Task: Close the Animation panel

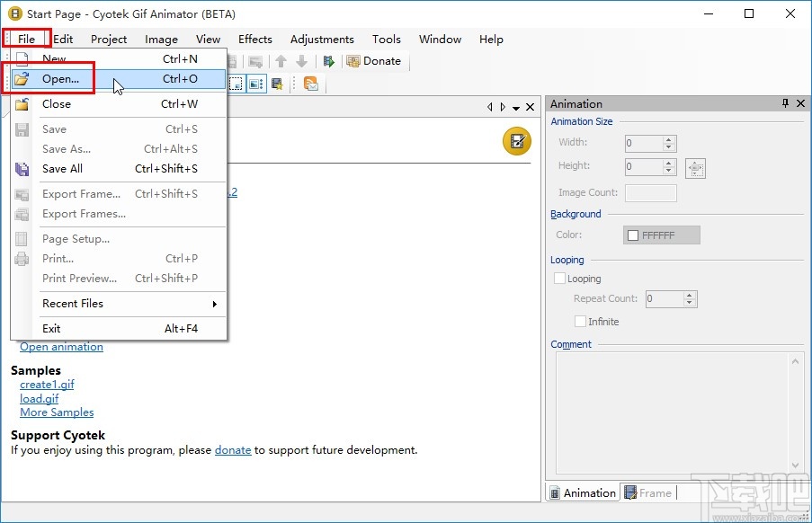Action: tap(800, 103)
